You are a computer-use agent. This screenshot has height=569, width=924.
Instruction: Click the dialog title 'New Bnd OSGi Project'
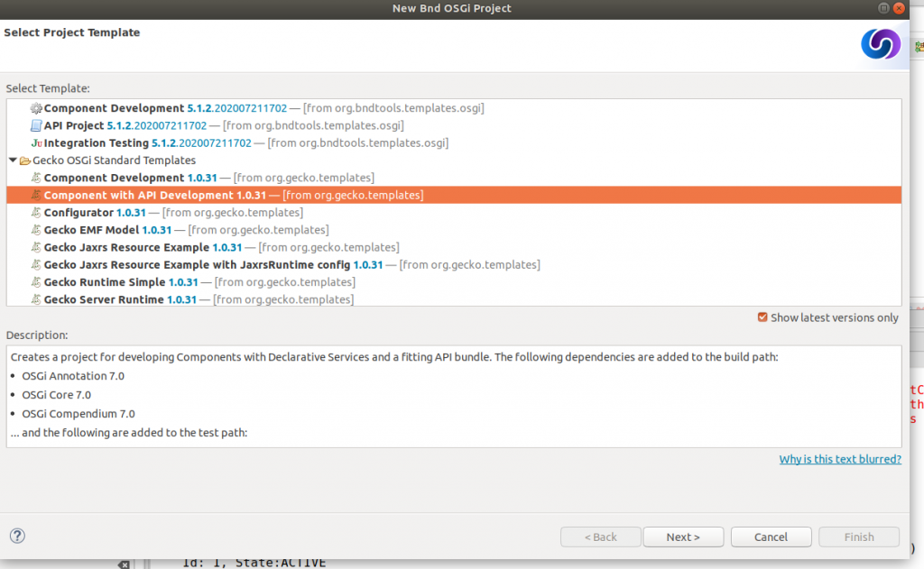pyautogui.click(x=452, y=8)
